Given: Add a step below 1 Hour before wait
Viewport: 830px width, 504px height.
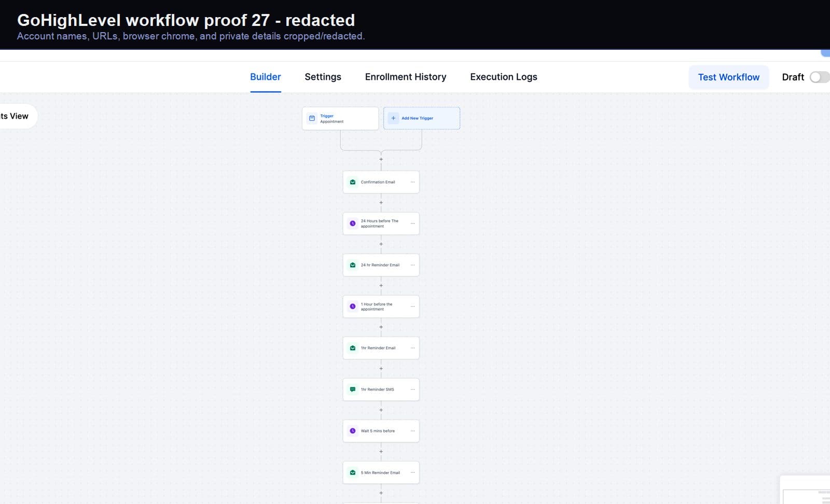Looking at the screenshot, I should 381,327.
